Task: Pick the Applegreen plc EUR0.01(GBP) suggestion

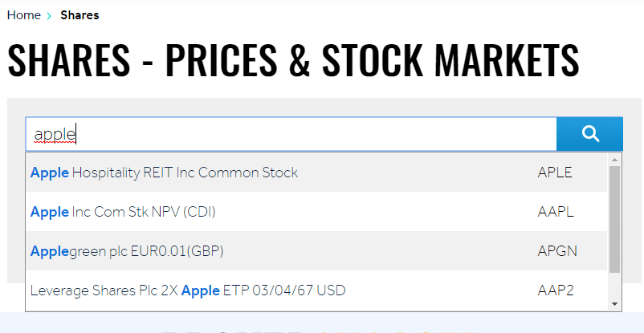Action: tap(127, 251)
